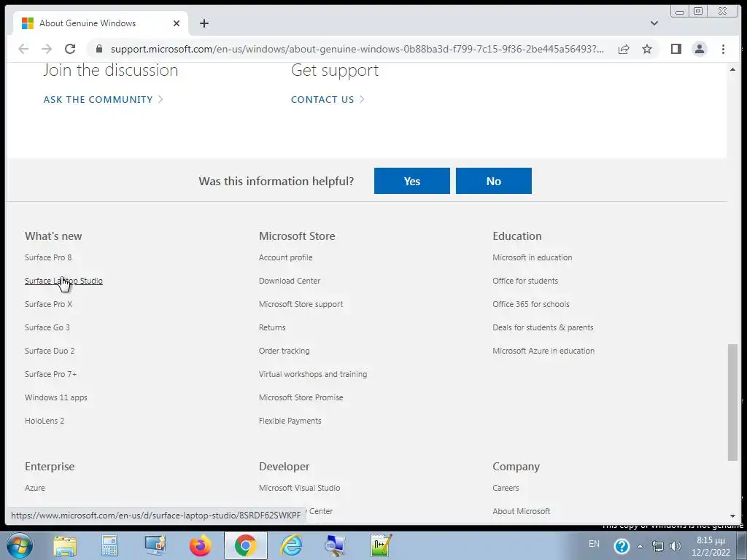Viewport: 747px width, 560px height.
Task: Open the Microsoft Visual Studio link
Action: (299, 488)
